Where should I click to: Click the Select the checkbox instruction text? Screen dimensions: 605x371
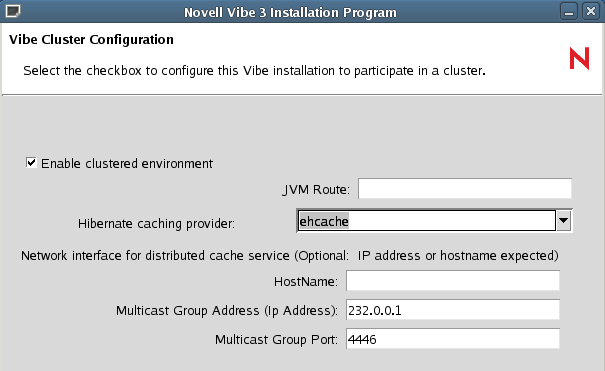click(x=254, y=71)
